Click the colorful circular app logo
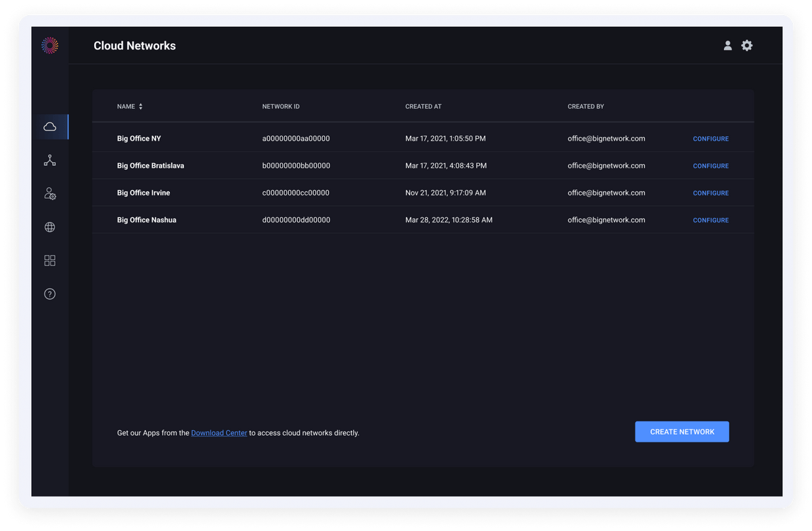Viewport: 812px width, 531px height. click(x=49, y=45)
